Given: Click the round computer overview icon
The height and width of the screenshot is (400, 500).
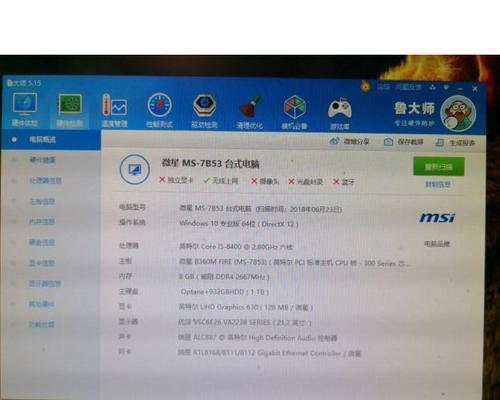Looking at the screenshot, I should pyautogui.click(x=135, y=169).
